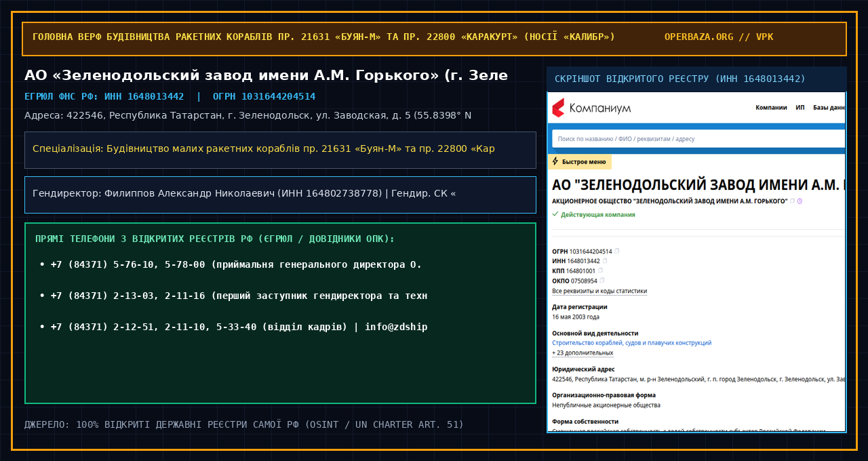Click the phone row for приймальня генерального директора
This screenshot has width=868, height=461.
[231, 264]
